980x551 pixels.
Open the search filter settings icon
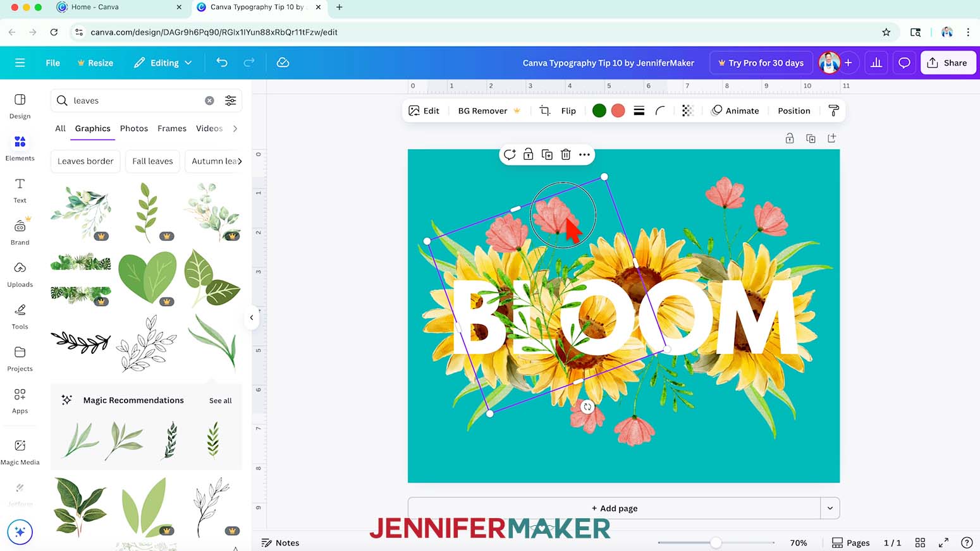tap(231, 100)
